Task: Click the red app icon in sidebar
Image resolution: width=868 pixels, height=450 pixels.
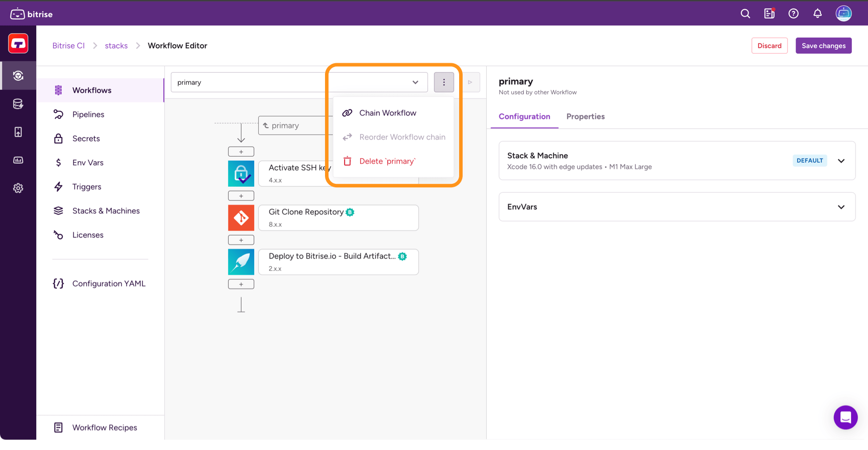Action: click(18, 44)
